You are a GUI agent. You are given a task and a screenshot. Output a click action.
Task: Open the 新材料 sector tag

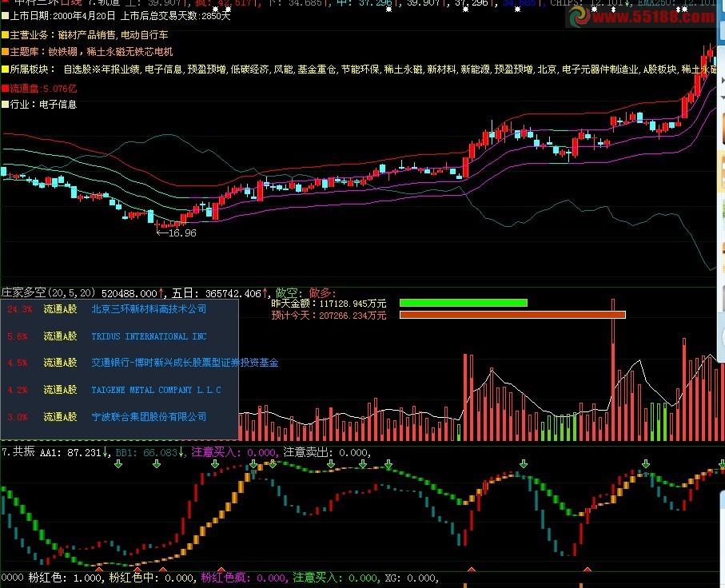point(441,70)
